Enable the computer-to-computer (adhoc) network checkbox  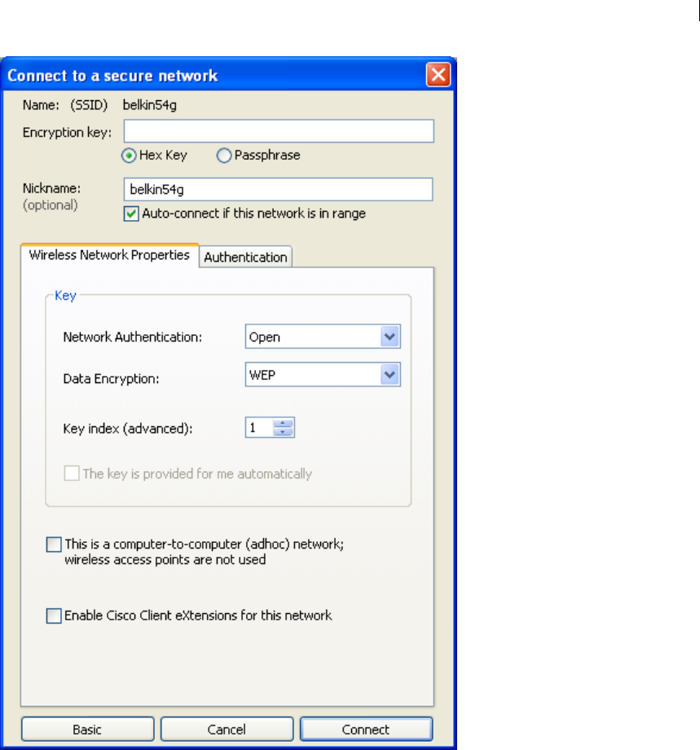(x=54, y=545)
